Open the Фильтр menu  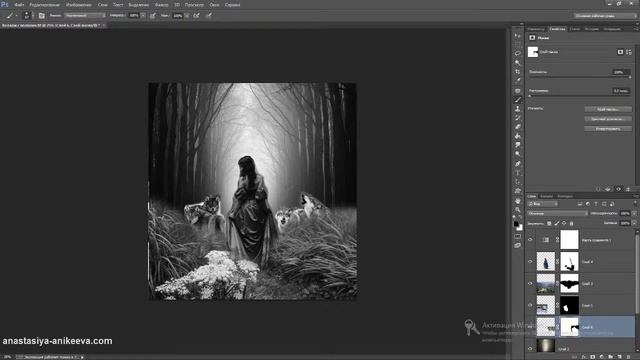pyautogui.click(x=162, y=5)
